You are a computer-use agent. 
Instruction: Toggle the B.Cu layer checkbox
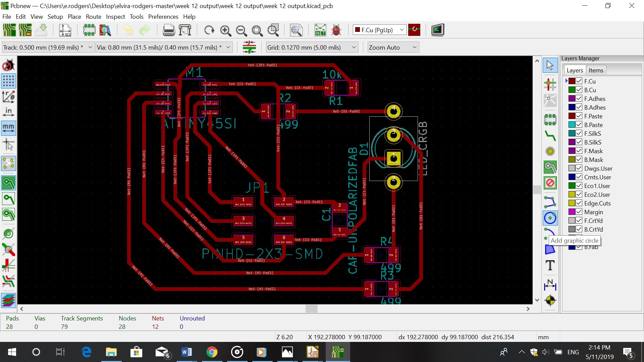point(579,90)
